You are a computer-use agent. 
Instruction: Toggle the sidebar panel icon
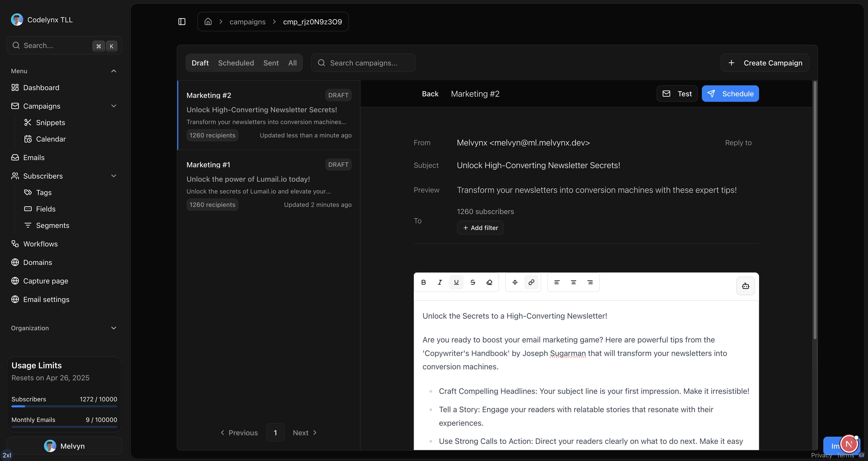(182, 22)
